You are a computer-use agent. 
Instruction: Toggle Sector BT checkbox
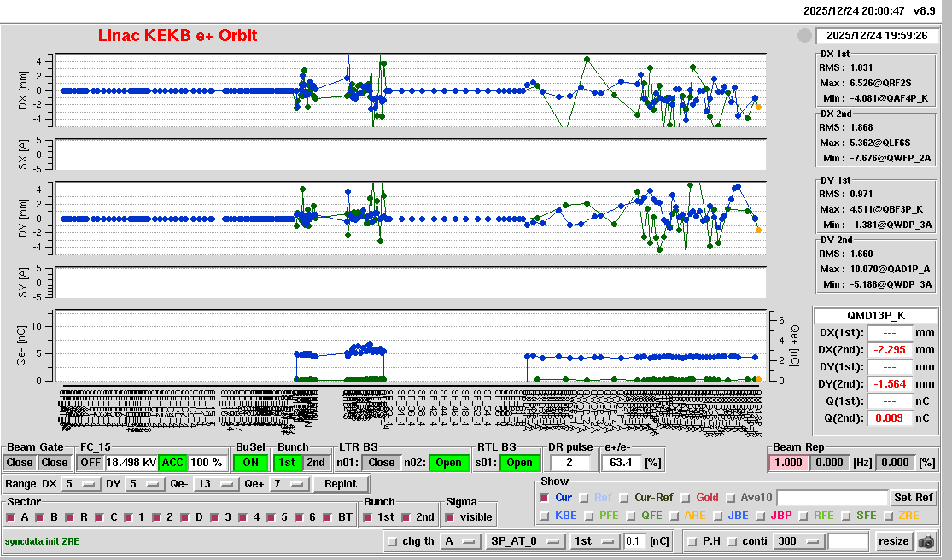(x=328, y=517)
